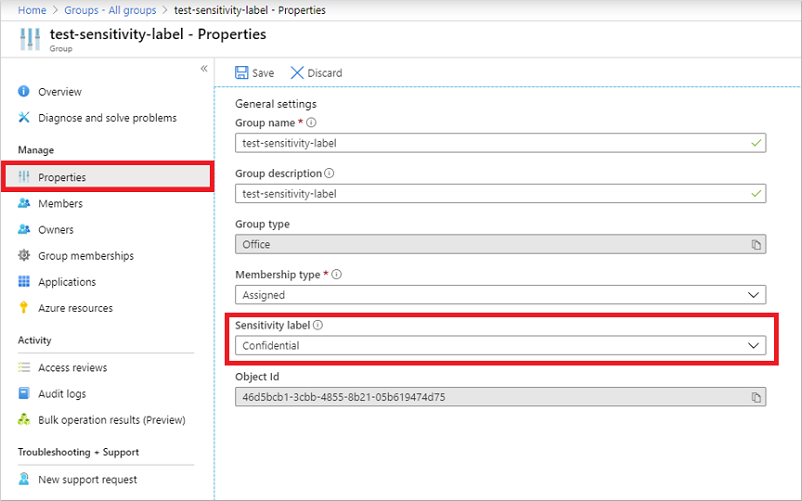Click the Save disk icon
Screen dimensions: 802x501
click(241, 73)
